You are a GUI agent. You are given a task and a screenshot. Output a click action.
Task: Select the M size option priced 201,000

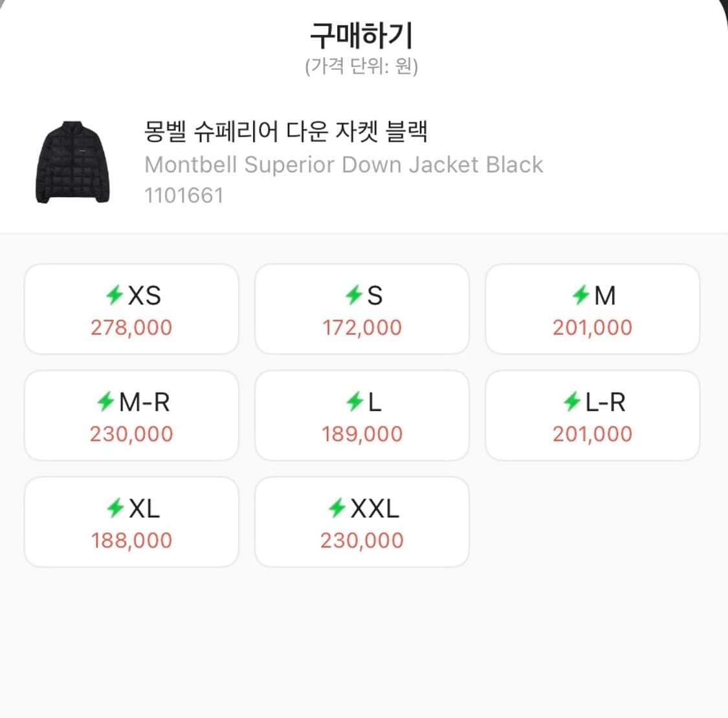pyautogui.click(x=592, y=309)
